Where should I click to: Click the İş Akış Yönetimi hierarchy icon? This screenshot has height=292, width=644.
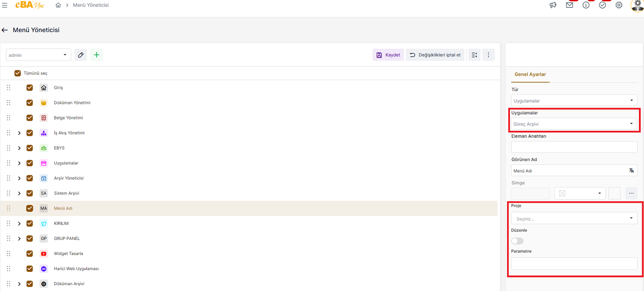tap(43, 133)
